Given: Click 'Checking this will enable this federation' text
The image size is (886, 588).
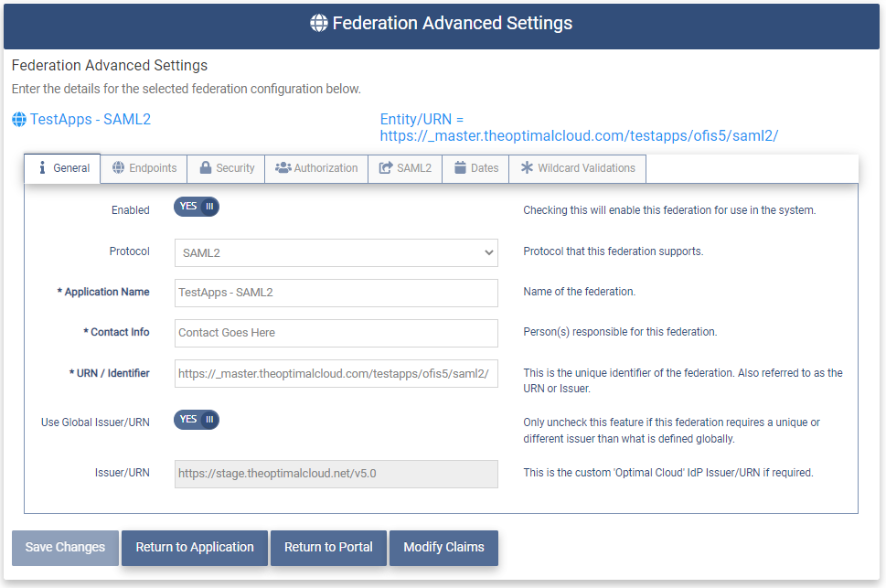Looking at the screenshot, I should coord(669,210).
